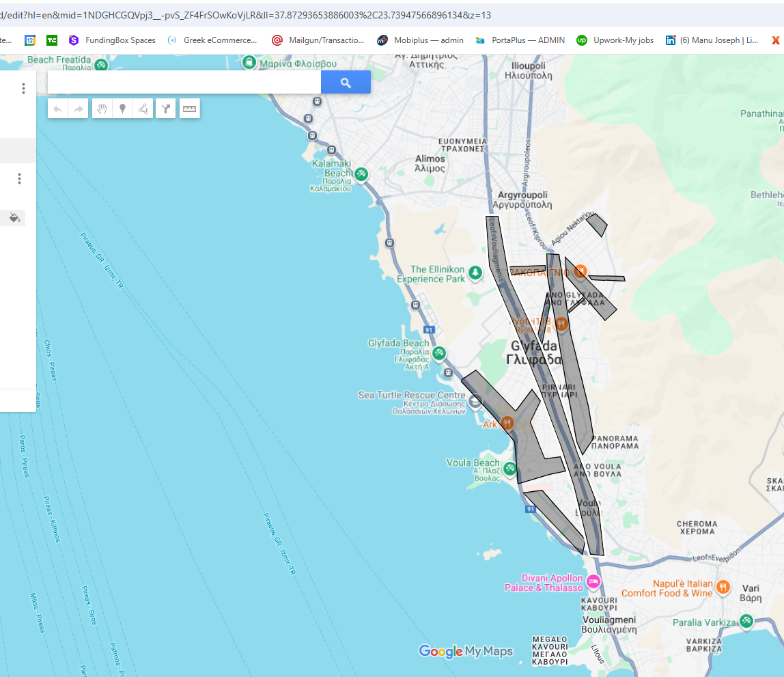The width and height of the screenshot is (784, 677).
Task: Click the paint bucket style icon
Action: [x=14, y=218]
